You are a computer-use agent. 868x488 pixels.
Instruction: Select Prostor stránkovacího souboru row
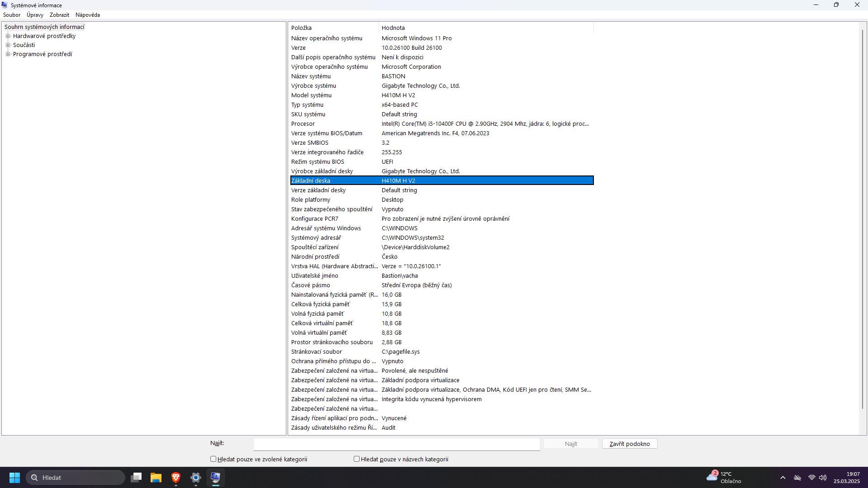tap(442, 342)
